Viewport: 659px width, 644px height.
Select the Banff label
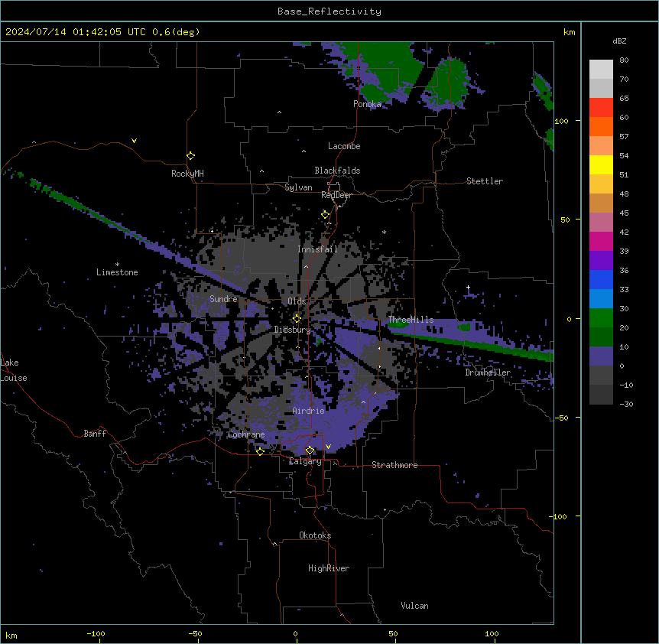pyautogui.click(x=95, y=434)
